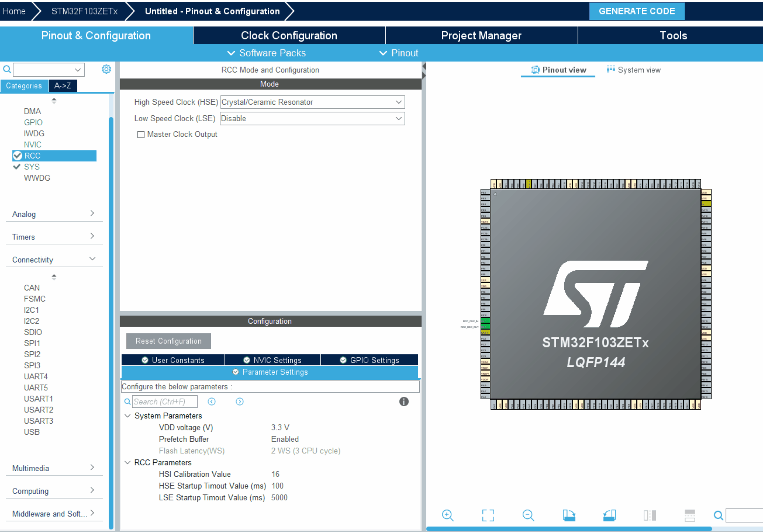Select the Parameter Settings tab

(x=270, y=372)
